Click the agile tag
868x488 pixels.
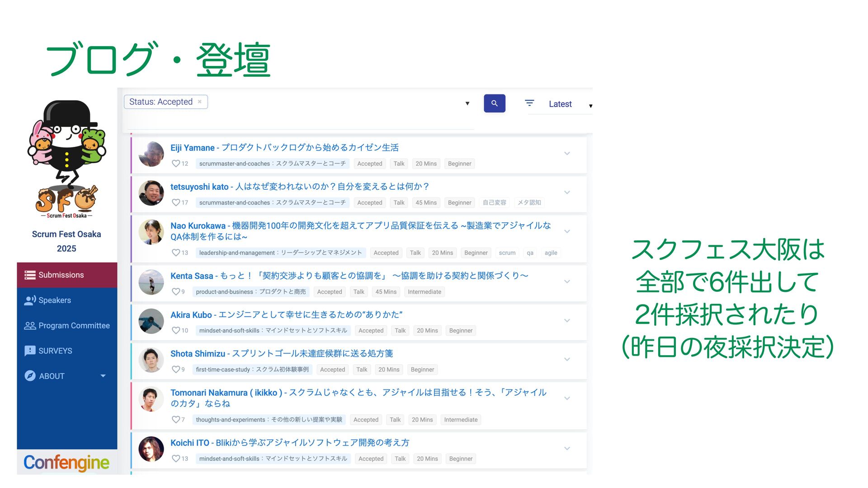[551, 253]
